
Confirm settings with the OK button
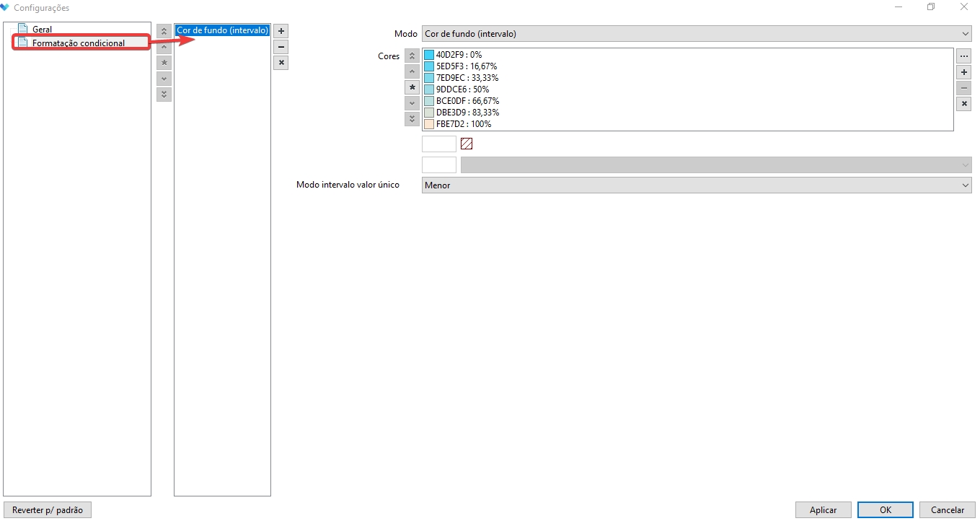[885, 510]
